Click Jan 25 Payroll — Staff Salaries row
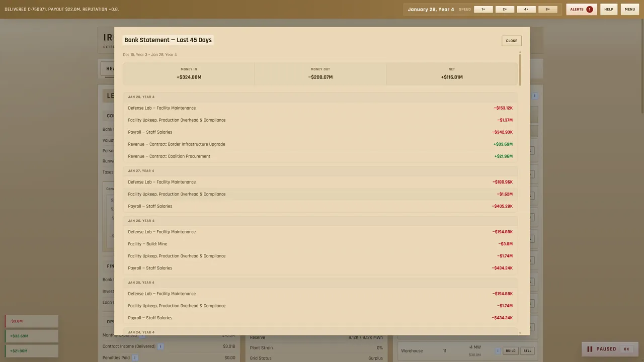The width and height of the screenshot is (644, 362). [320, 318]
